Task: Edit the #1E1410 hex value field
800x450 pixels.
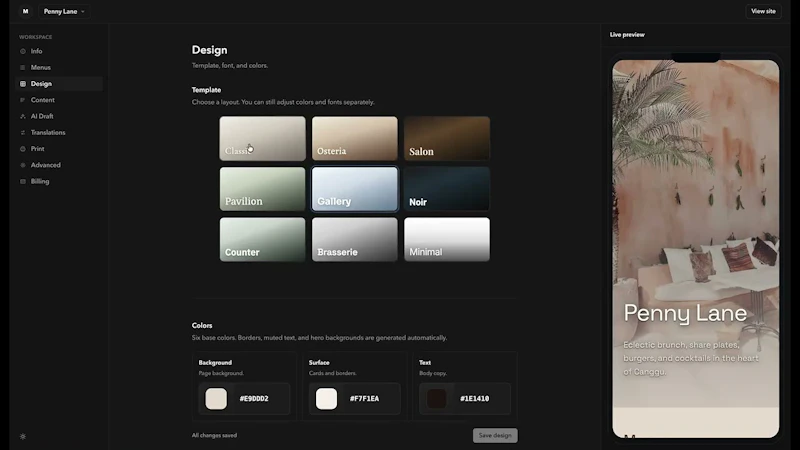Action: [x=474, y=398]
